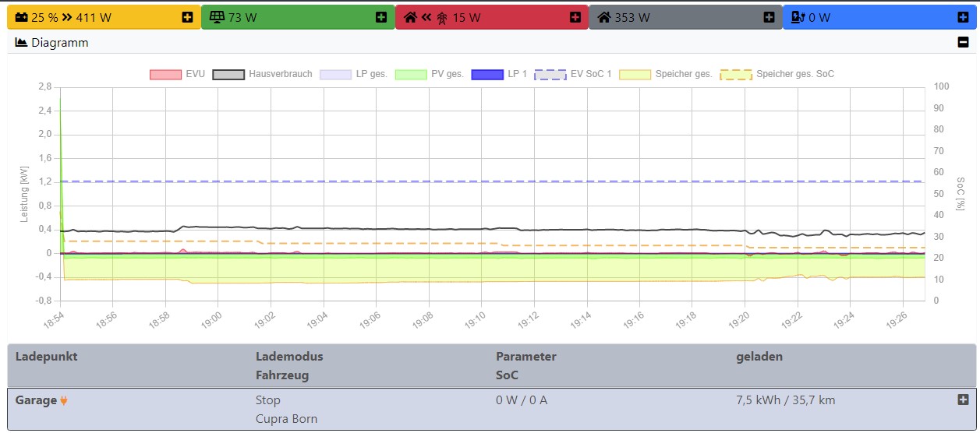Click the Stop charge mode in Garage row
980x433 pixels.
click(x=268, y=400)
